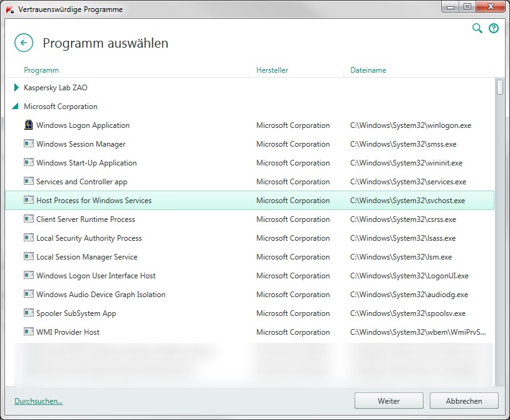Click the WMI Provider Host icon
Image resolution: width=510 pixels, height=420 pixels.
29,332
